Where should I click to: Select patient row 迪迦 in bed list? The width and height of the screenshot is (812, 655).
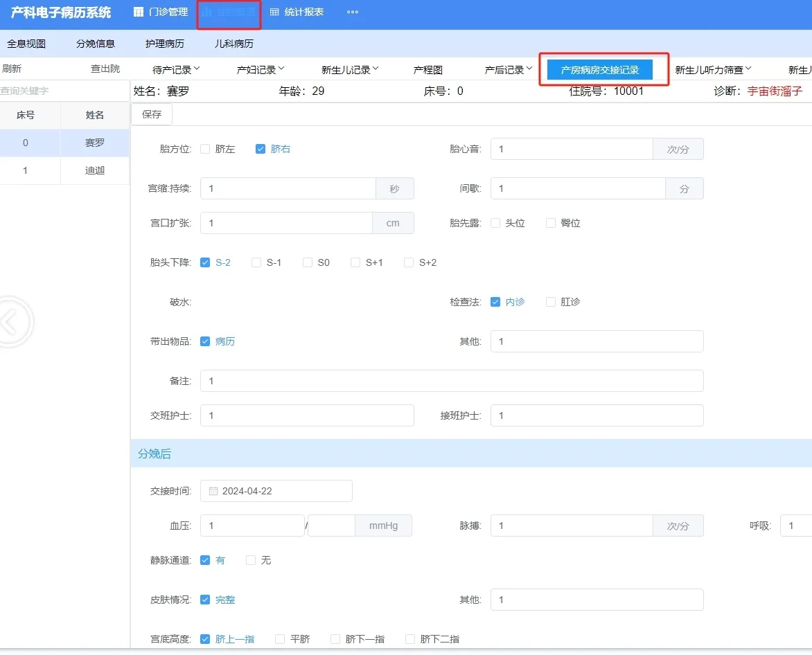(x=64, y=170)
